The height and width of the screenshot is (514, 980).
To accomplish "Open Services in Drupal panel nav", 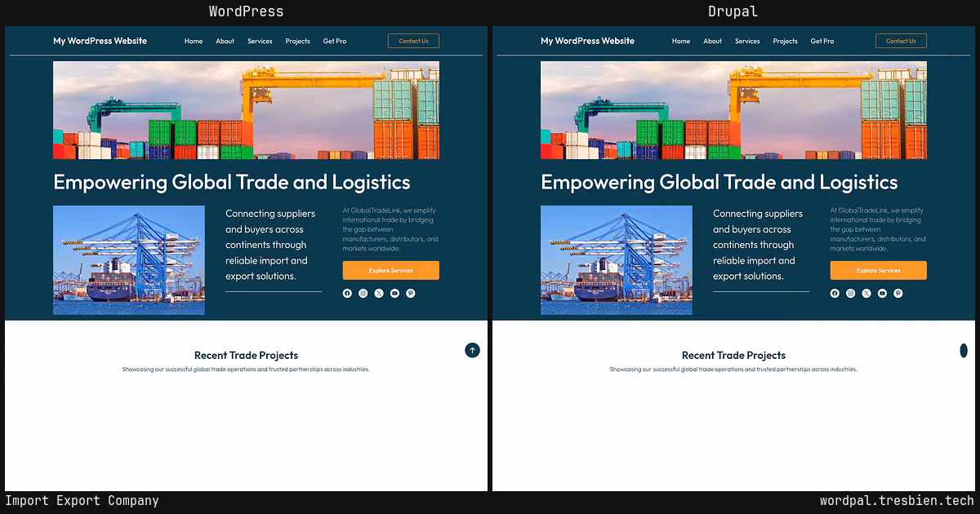I will pyautogui.click(x=747, y=41).
